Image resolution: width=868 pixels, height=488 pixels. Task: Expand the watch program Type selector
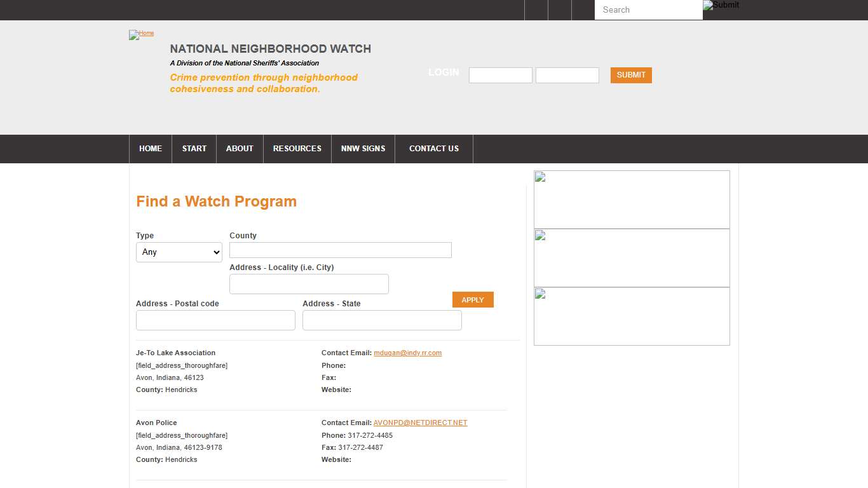click(x=179, y=252)
